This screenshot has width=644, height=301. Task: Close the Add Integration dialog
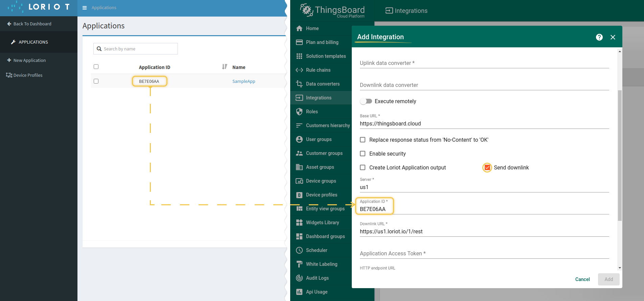(613, 37)
